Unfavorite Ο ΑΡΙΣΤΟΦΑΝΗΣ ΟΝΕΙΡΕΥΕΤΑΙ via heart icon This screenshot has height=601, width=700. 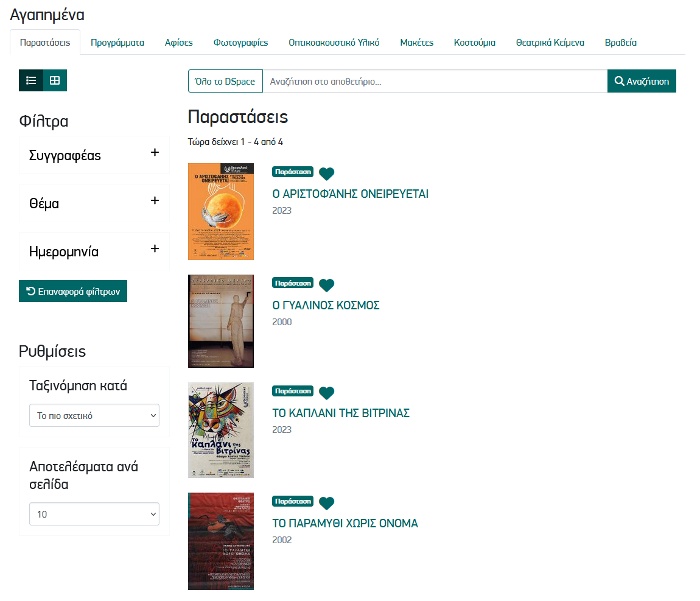(327, 174)
